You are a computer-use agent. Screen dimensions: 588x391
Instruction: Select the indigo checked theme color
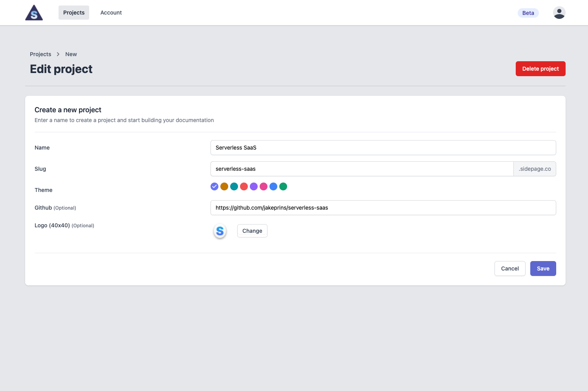(214, 186)
